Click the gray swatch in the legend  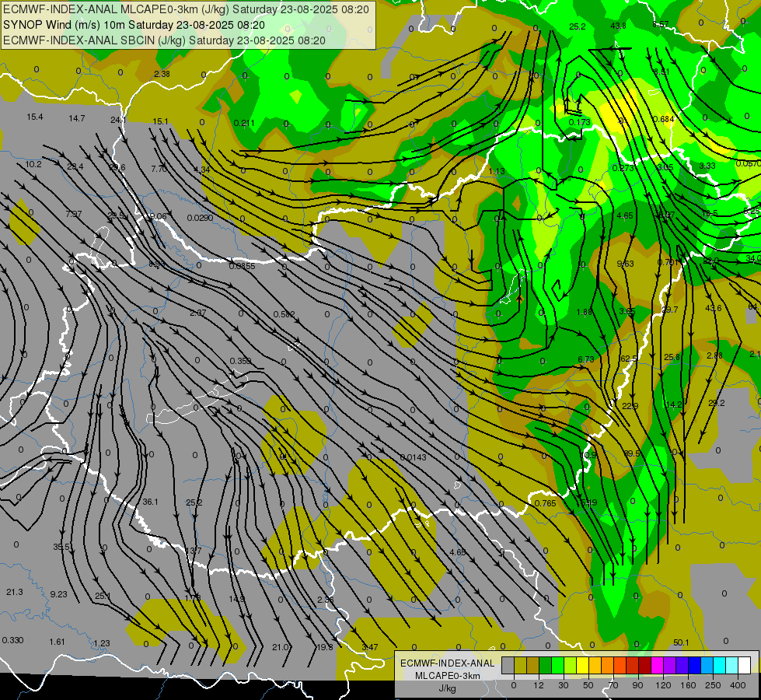tap(508, 665)
